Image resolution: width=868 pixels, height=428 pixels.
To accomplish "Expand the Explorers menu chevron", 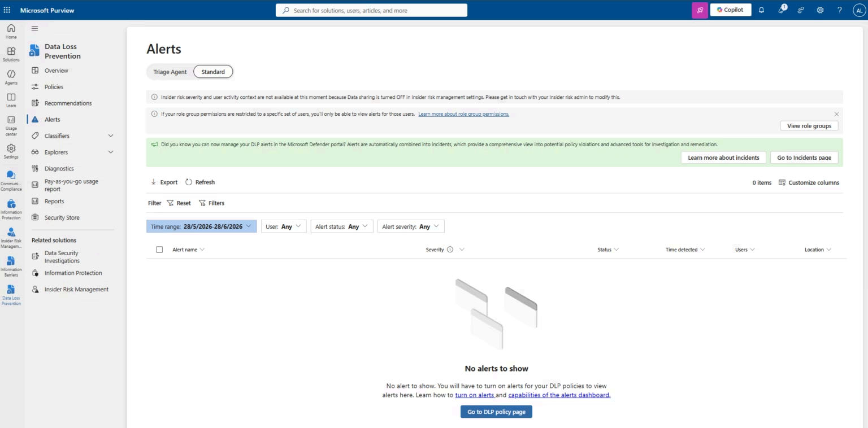I will [111, 152].
